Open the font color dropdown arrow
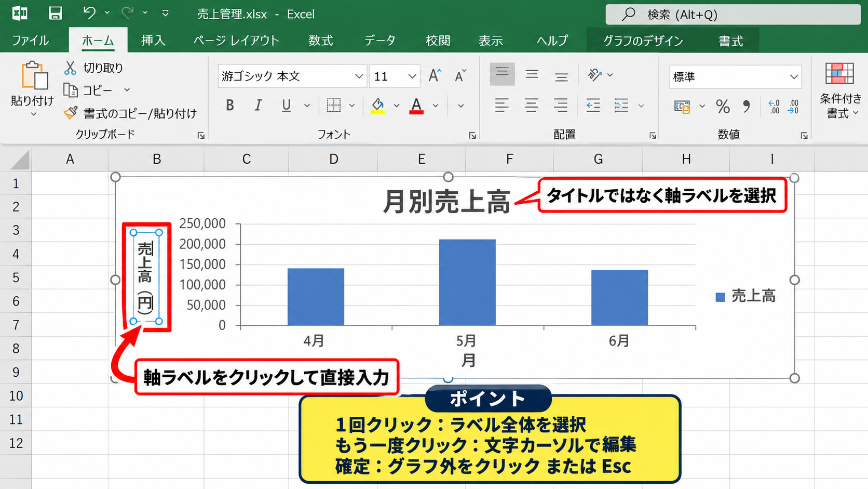 436,105
